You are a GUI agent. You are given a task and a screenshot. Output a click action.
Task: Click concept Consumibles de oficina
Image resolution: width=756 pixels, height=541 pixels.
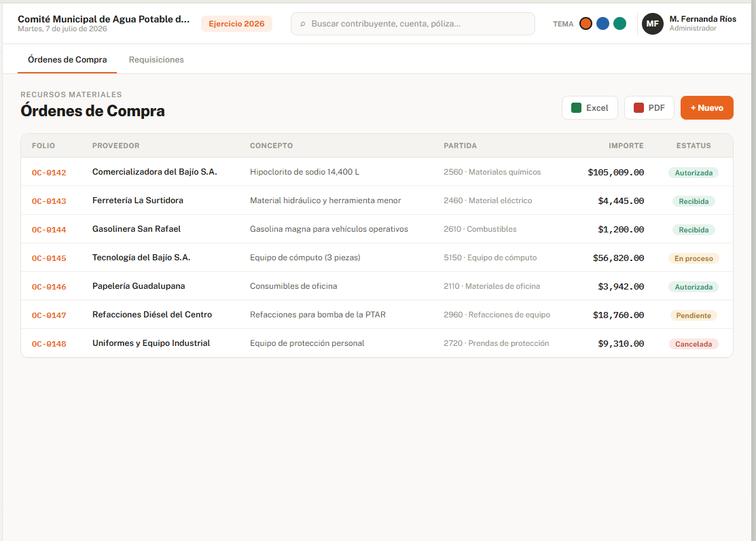(x=293, y=285)
